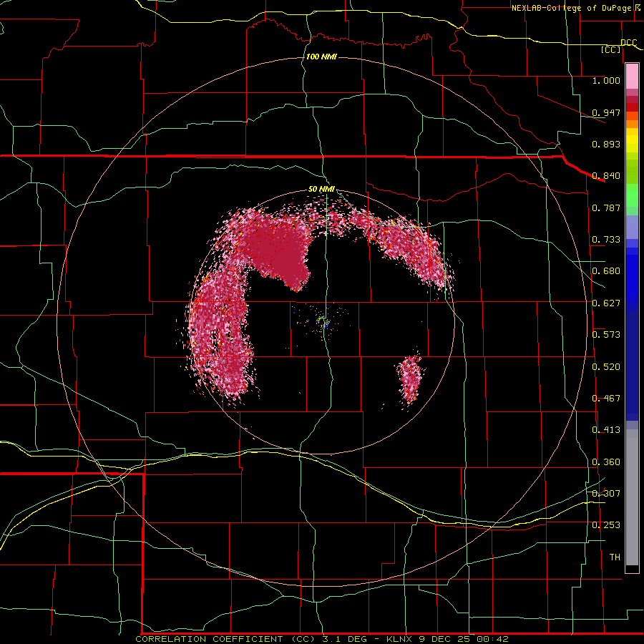Click the 0.627 legend value
644x644 pixels.
click(606, 303)
